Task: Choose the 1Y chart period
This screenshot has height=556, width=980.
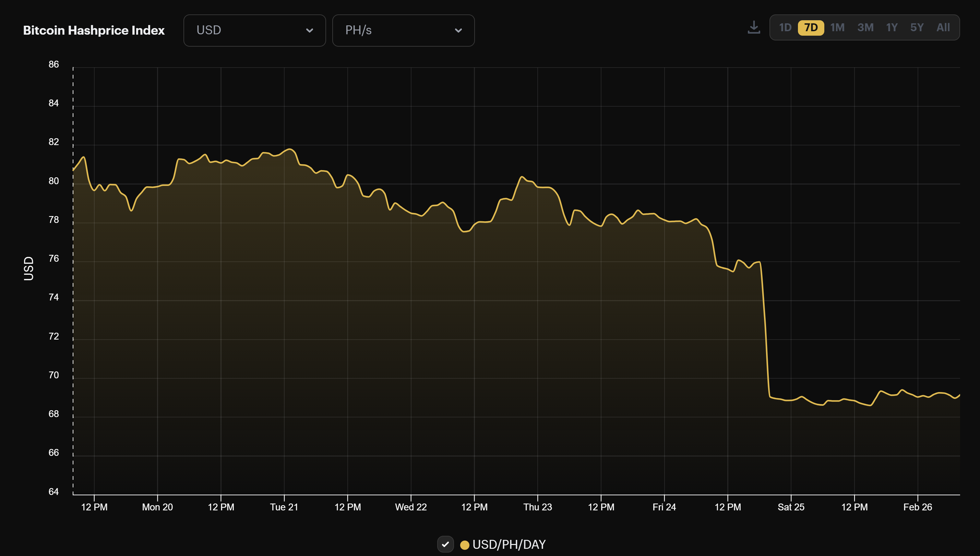Action: (892, 27)
